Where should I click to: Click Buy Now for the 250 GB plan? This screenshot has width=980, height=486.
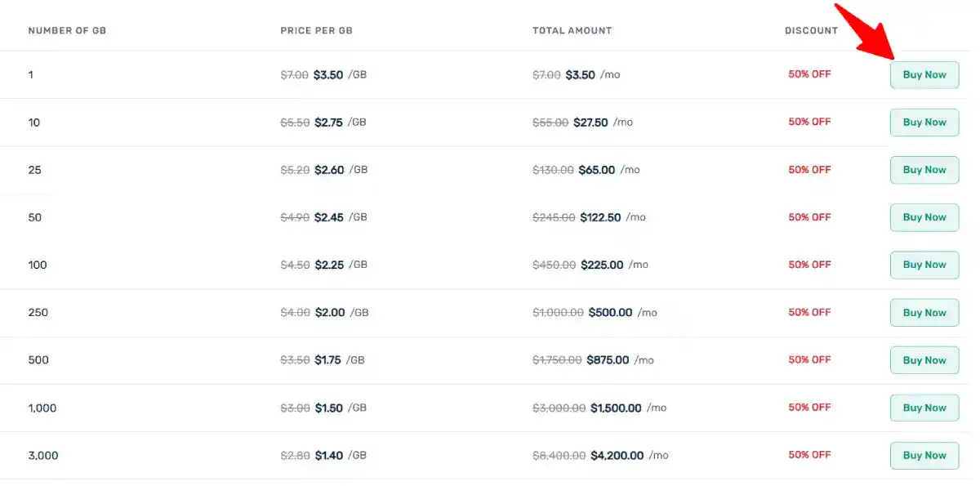924,312
